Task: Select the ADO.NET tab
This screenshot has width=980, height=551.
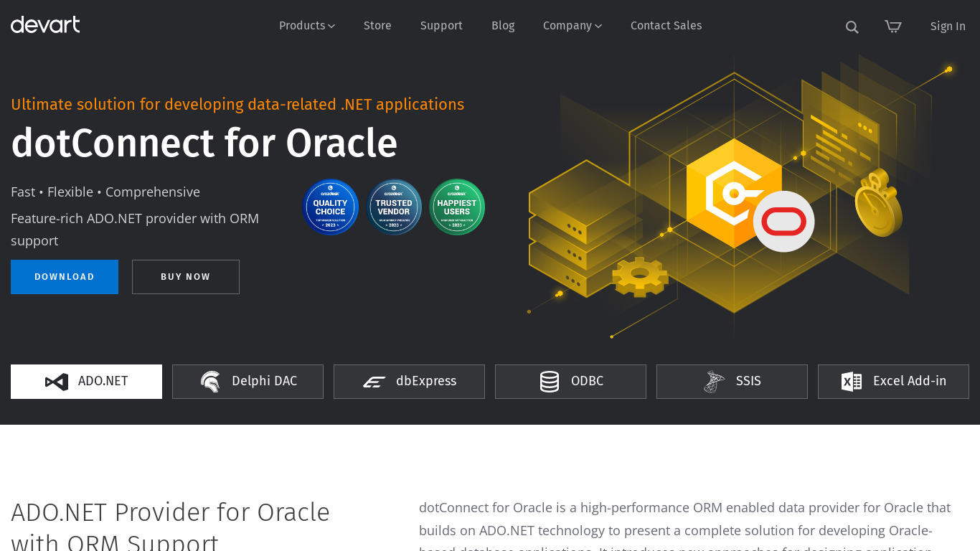Action: [86, 382]
